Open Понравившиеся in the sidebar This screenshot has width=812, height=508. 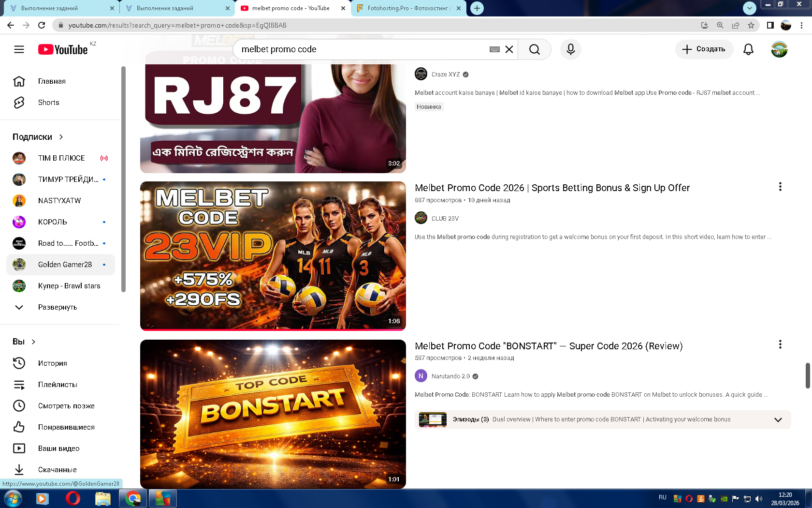[x=61, y=427]
